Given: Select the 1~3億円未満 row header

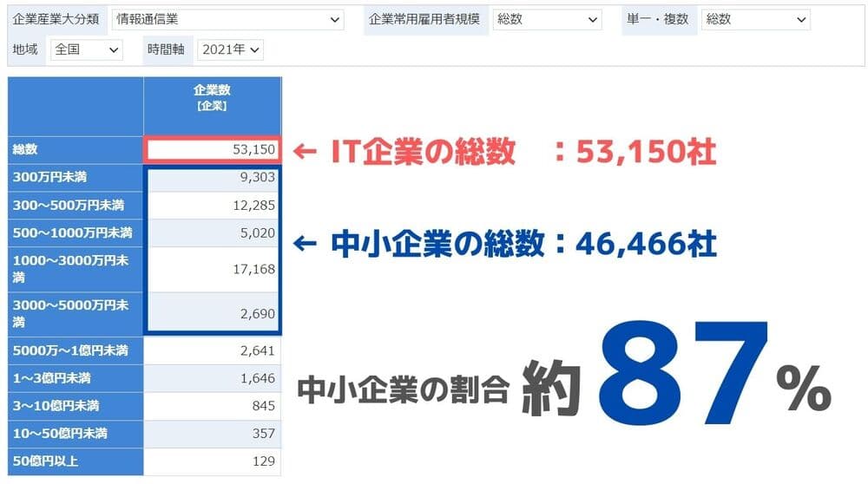Looking at the screenshot, I should 76,378.
